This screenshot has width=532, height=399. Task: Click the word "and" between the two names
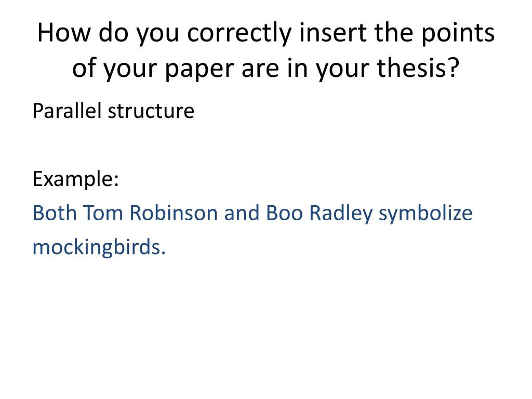coord(242,213)
